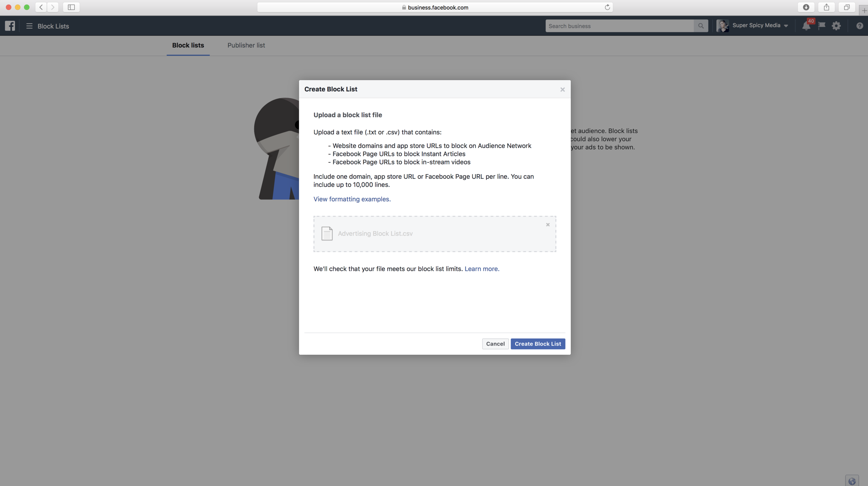Image resolution: width=868 pixels, height=486 pixels.
Task: Open the hamburger menu beside Block Lists
Action: pos(29,26)
